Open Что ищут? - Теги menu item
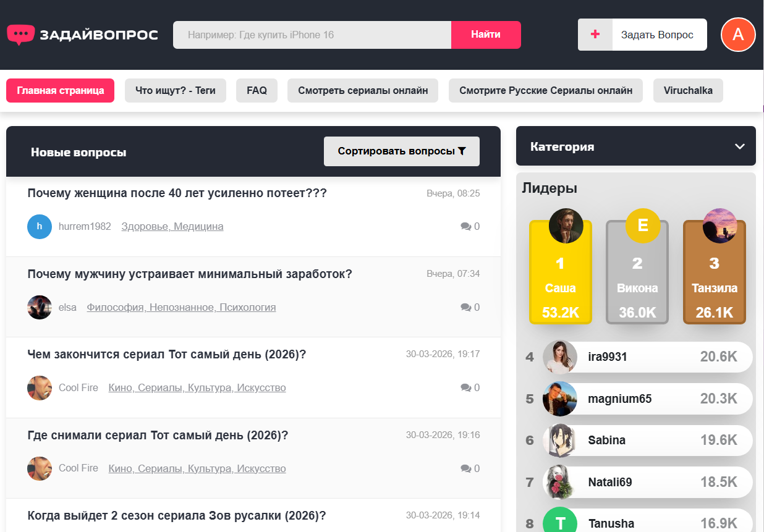The height and width of the screenshot is (532, 764). click(176, 90)
